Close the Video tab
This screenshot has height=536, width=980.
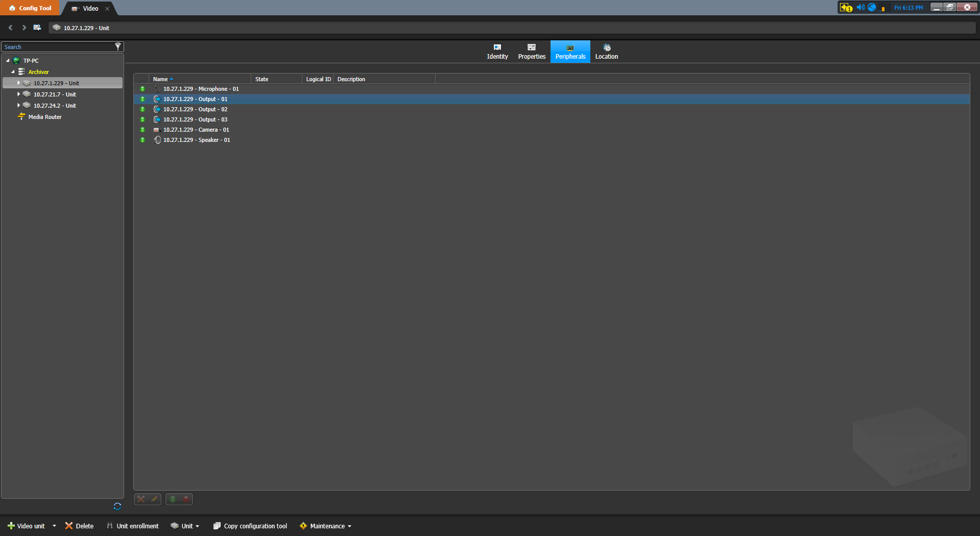(107, 9)
